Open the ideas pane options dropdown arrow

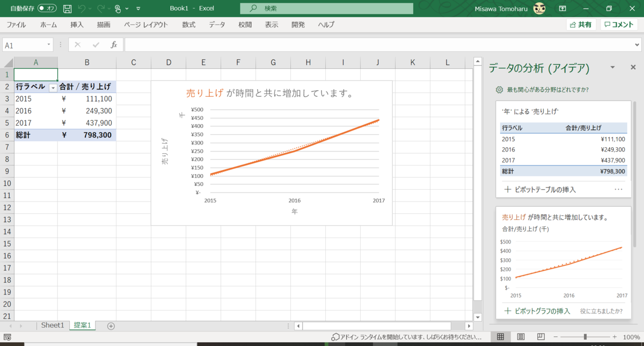tap(612, 68)
